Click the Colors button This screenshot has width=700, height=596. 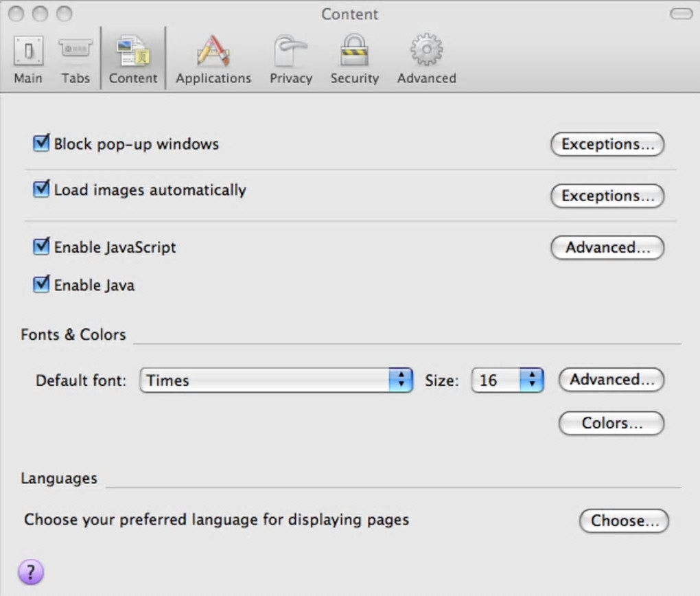coord(611,423)
